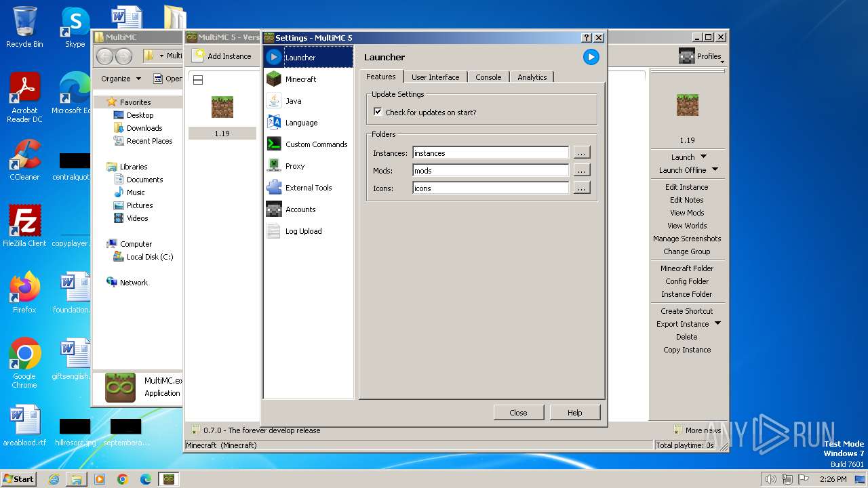Viewport: 868px width, 488px height.
Task: Close the Settings dialog with Close button
Action: pos(518,412)
